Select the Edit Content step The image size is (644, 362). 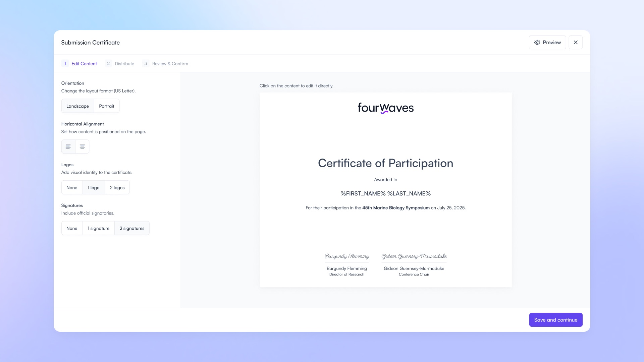84,63
